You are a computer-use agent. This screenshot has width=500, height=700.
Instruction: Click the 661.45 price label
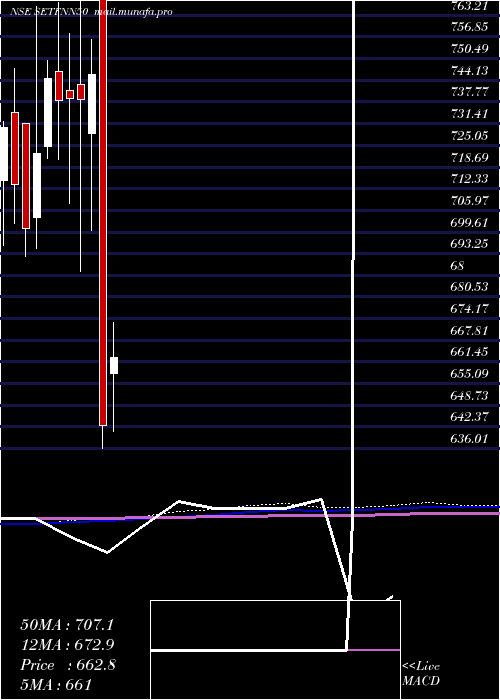pyautogui.click(x=469, y=352)
